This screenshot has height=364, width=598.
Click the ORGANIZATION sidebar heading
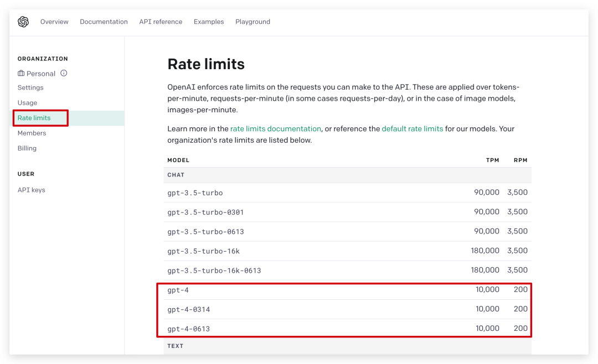point(43,59)
